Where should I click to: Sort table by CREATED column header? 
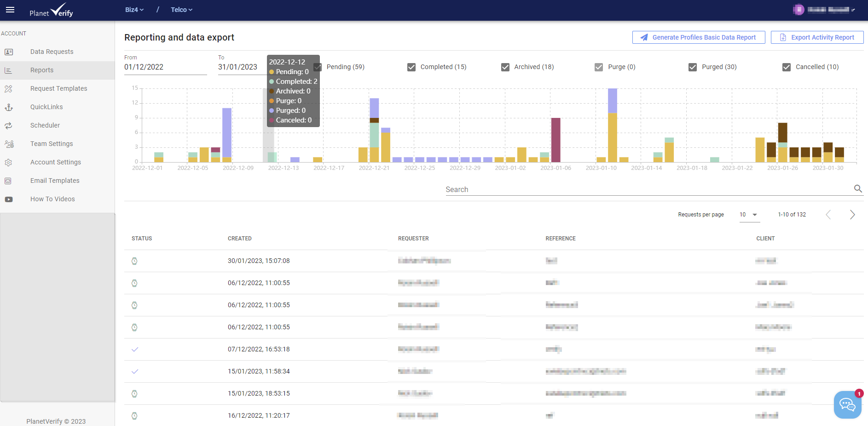click(240, 239)
